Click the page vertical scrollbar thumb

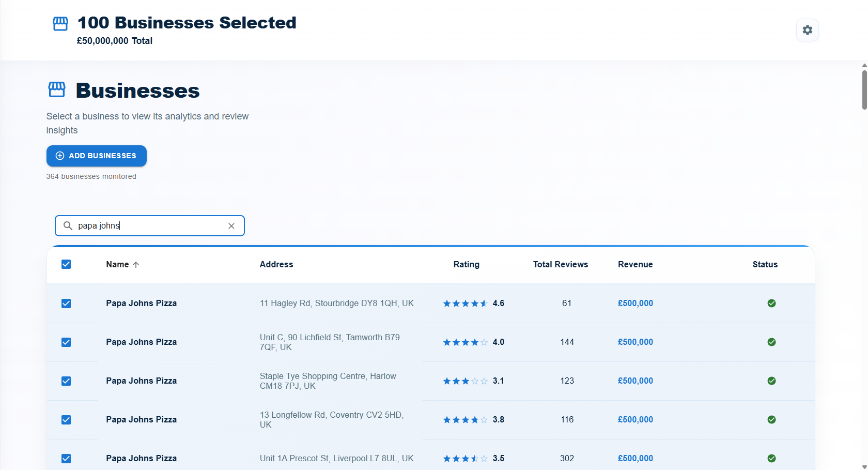coord(864,89)
